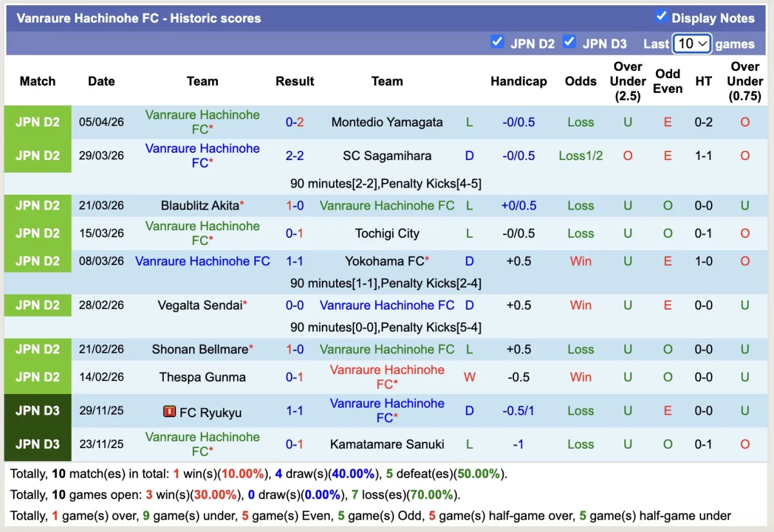This screenshot has height=532, width=774.
Task: Open Tochigi City team page
Action: 387,233
